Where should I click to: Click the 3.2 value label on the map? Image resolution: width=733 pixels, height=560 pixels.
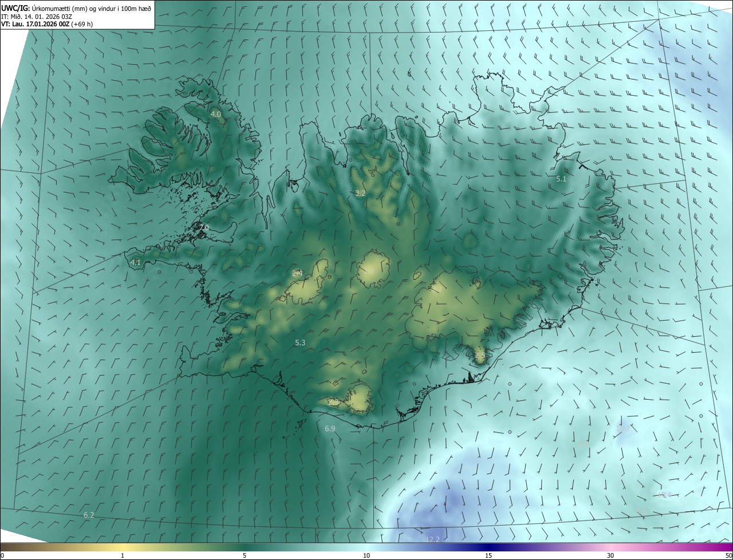pos(360,194)
